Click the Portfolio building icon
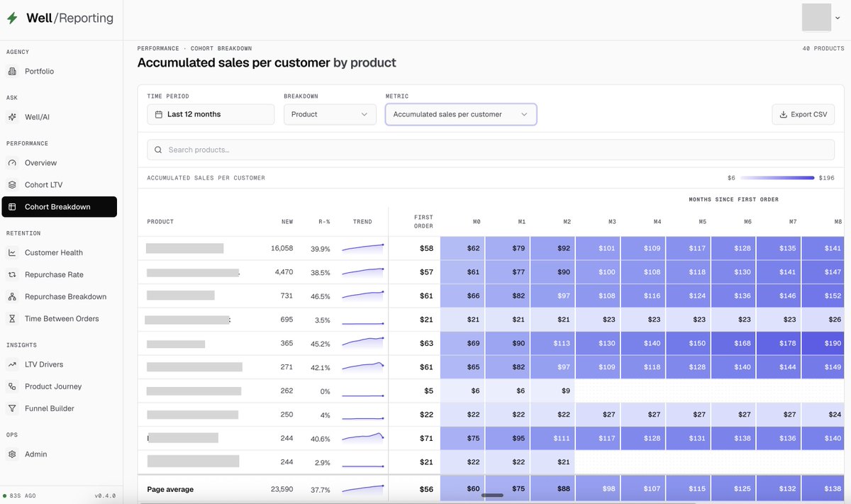This screenshot has height=504, width=851. (11, 72)
